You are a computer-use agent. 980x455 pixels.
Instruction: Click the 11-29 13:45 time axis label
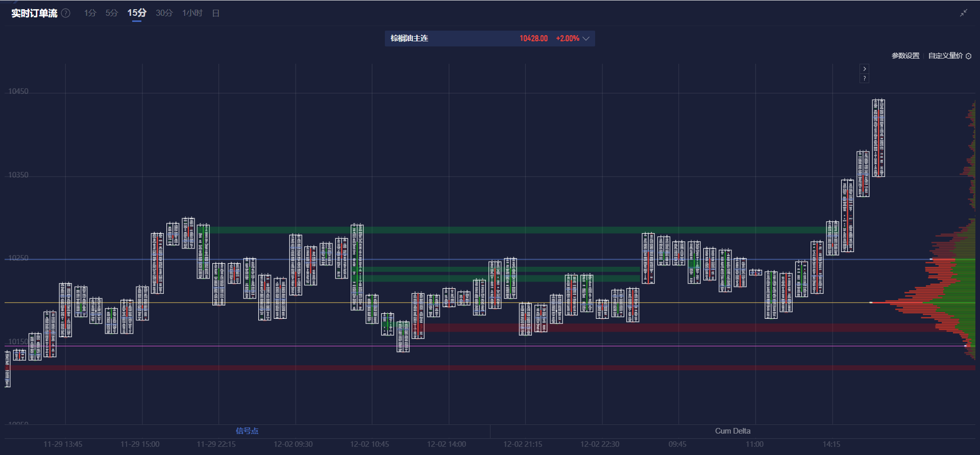(63, 444)
